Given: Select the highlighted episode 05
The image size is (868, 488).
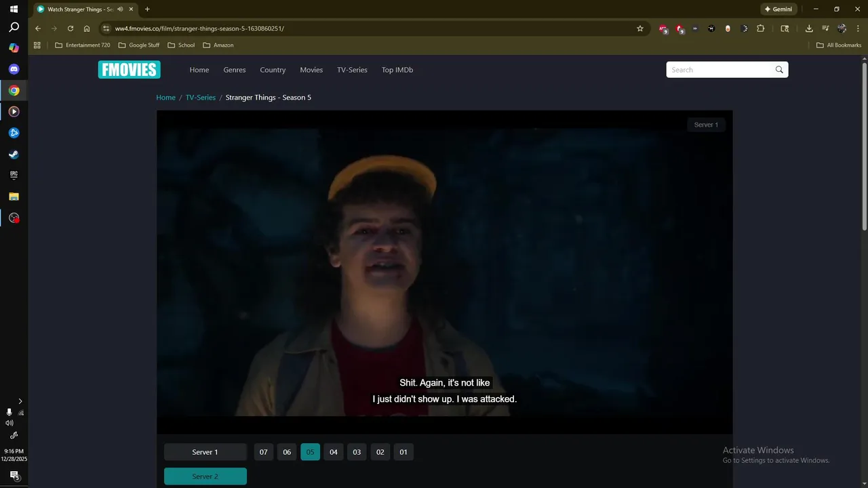Looking at the screenshot, I should click(x=310, y=452).
